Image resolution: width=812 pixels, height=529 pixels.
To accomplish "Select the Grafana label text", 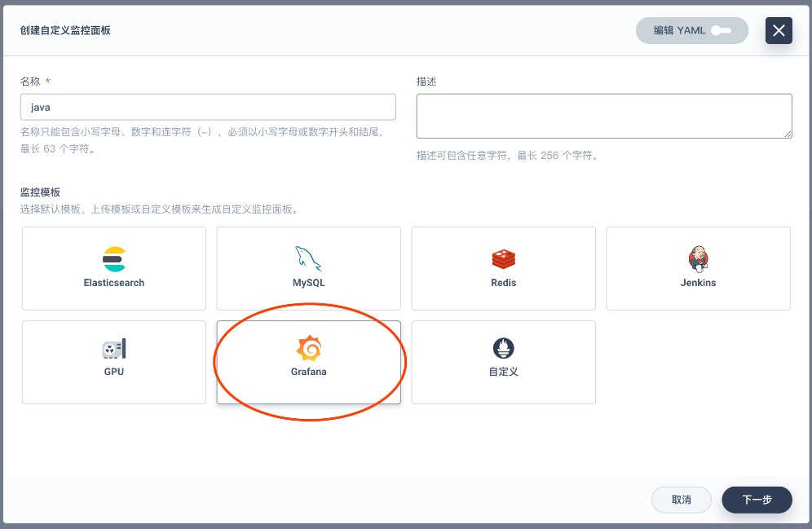I will pyautogui.click(x=309, y=372).
